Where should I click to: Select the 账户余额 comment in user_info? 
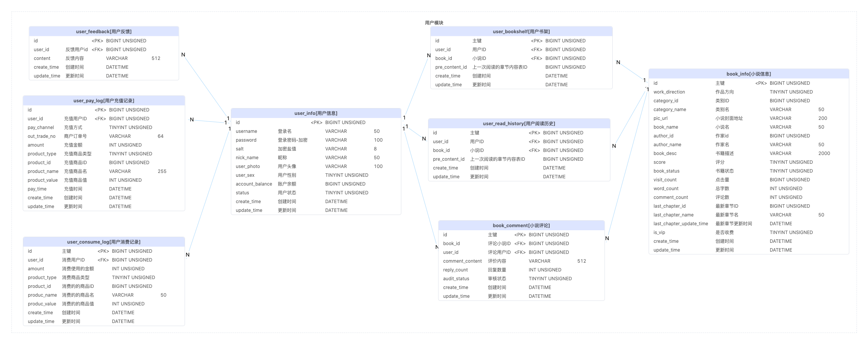tap(287, 184)
